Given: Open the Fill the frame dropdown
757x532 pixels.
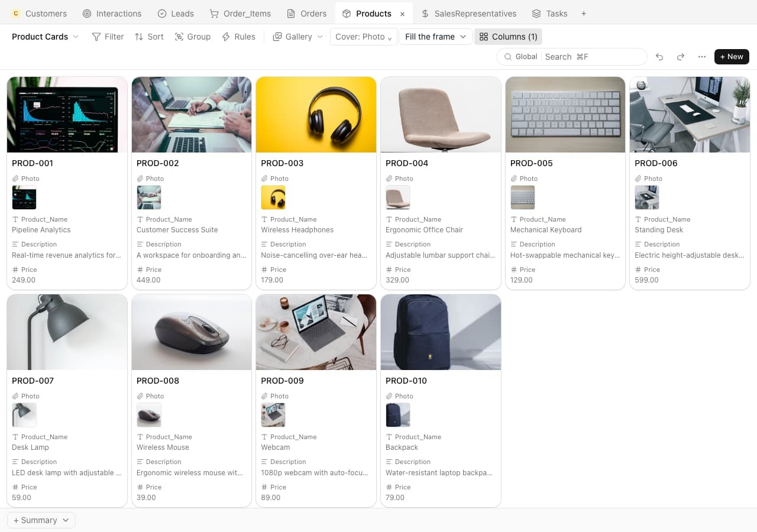Looking at the screenshot, I should [x=436, y=37].
